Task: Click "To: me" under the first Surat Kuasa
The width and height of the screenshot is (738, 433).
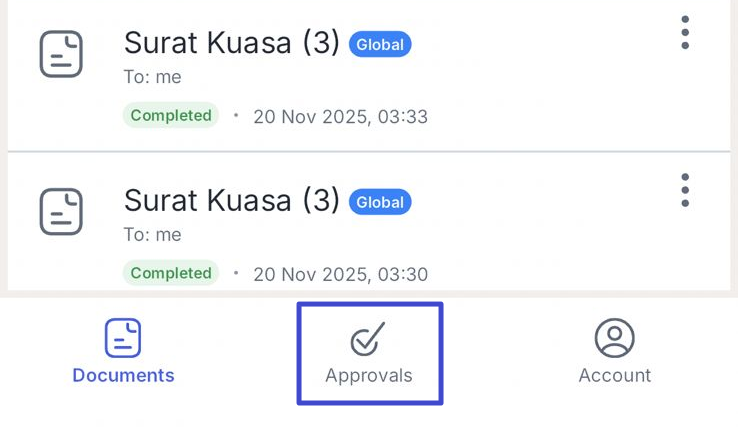Action: [152, 77]
